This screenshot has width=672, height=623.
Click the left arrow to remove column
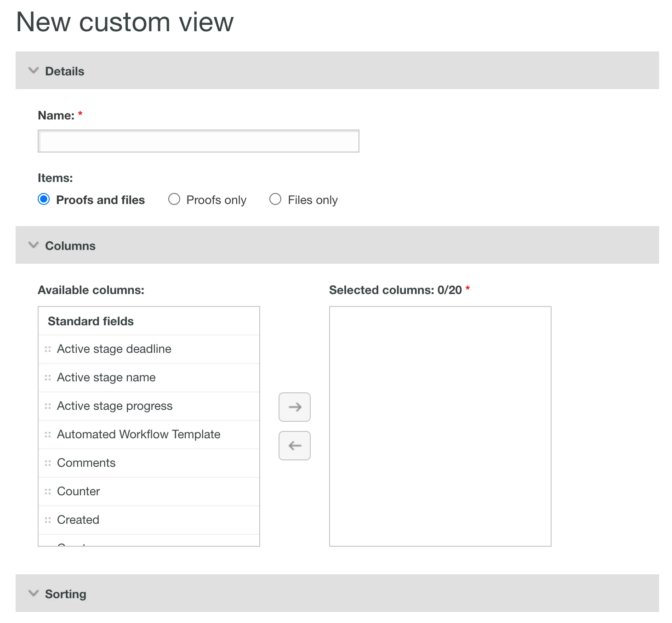tap(295, 446)
